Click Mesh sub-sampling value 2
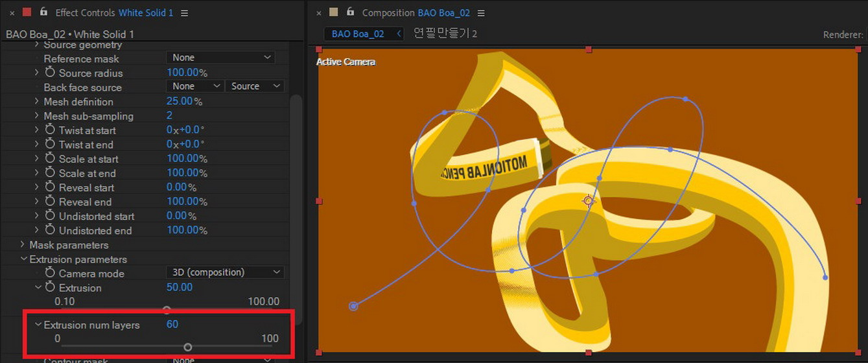The image size is (868, 363). [170, 115]
